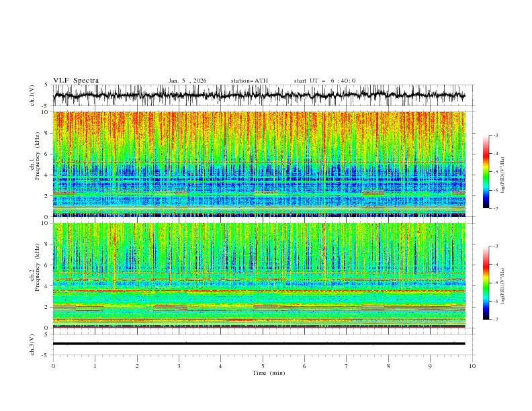Click the date text 'Jan. 5, 2026'
The height and width of the screenshot is (411, 532).
point(187,81)
